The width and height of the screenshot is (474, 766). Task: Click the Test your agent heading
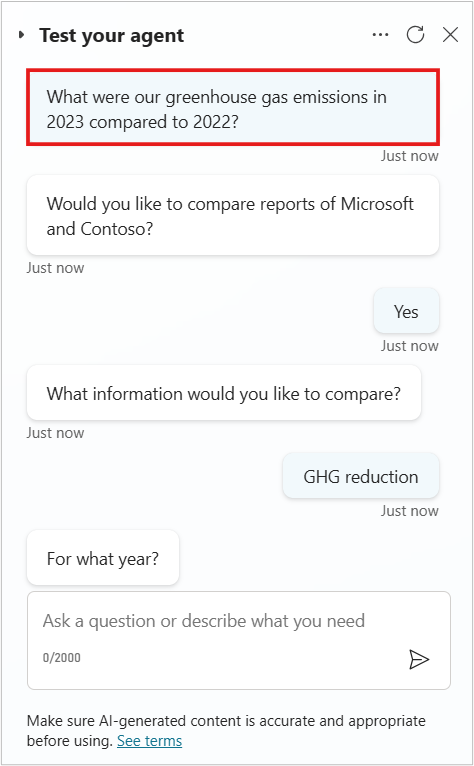[x=112, y=35]
